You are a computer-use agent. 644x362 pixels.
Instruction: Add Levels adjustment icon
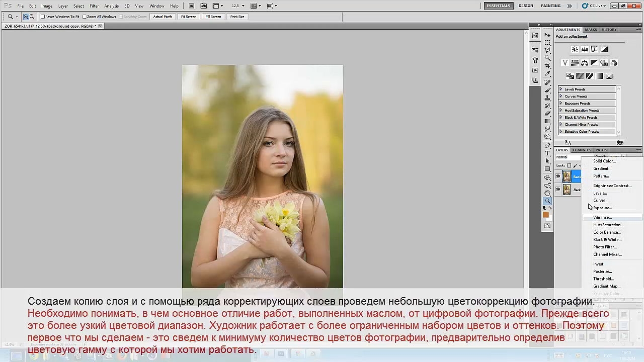(x=585, y=49)
